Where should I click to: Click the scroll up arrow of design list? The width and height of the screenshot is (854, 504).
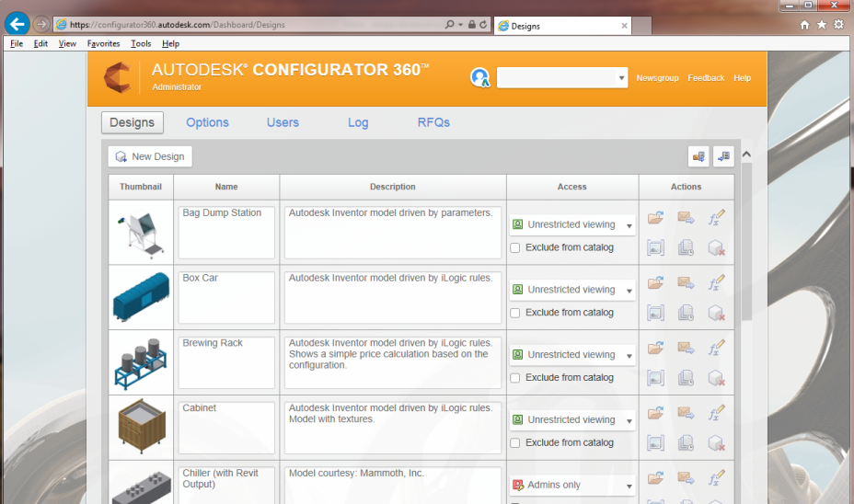pyautogui.click(x=746, y=154)
